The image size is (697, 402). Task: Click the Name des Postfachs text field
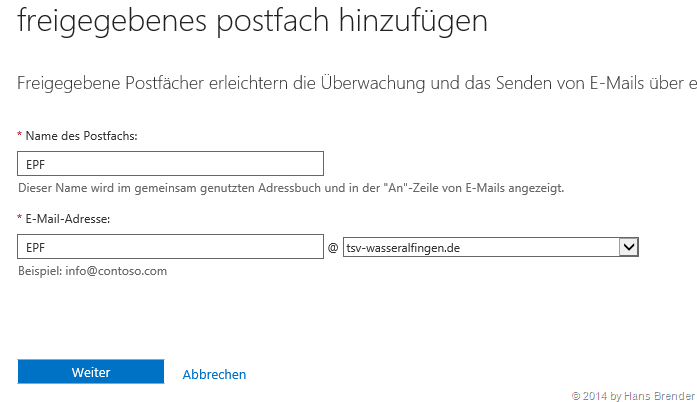170,163
